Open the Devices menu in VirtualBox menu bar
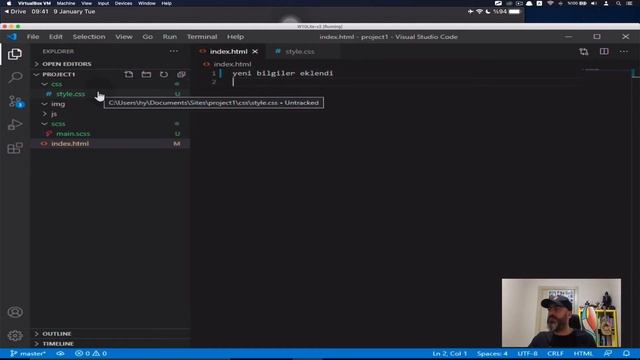Screen dimensions: 640x360 (123, 3)
